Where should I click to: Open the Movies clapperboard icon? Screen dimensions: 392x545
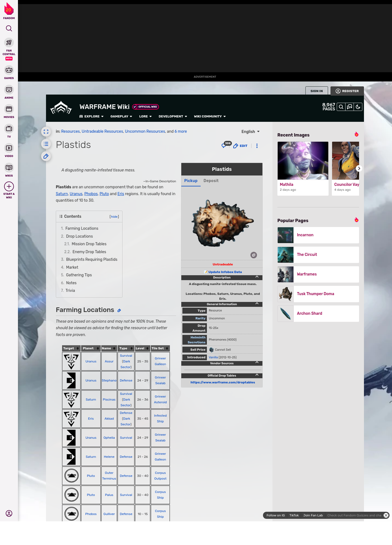[x=9, y=109]
